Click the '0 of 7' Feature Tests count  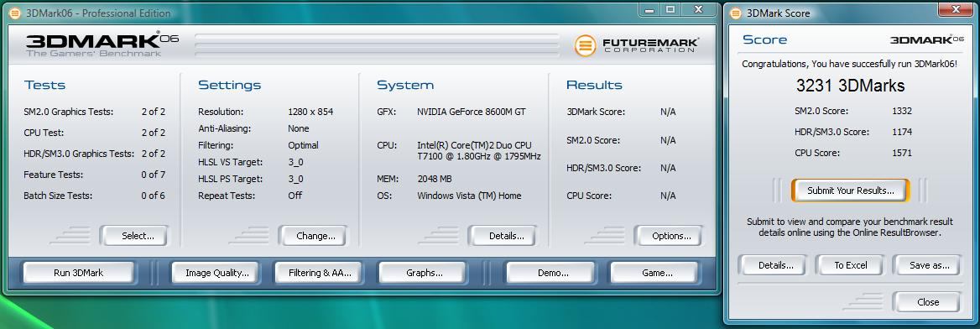pyautogui.click(x=153, y=175)
